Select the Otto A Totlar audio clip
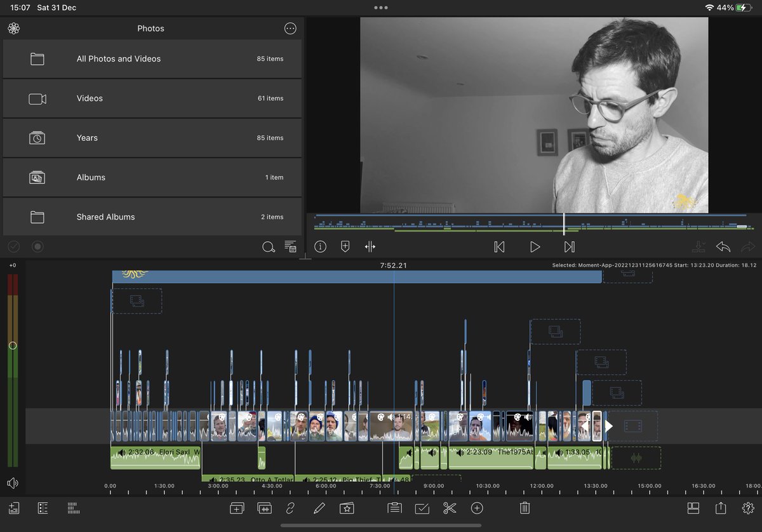The image size is (762, 532). tap(248, 479)
